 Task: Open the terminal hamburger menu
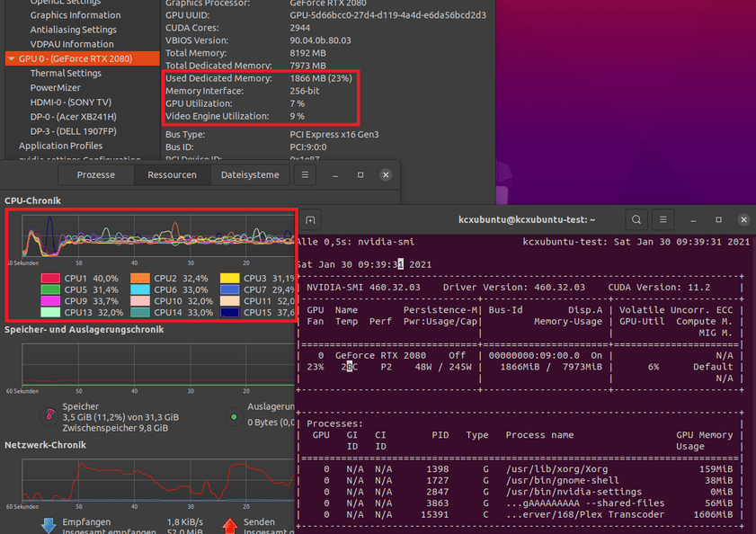click(663, 219)
